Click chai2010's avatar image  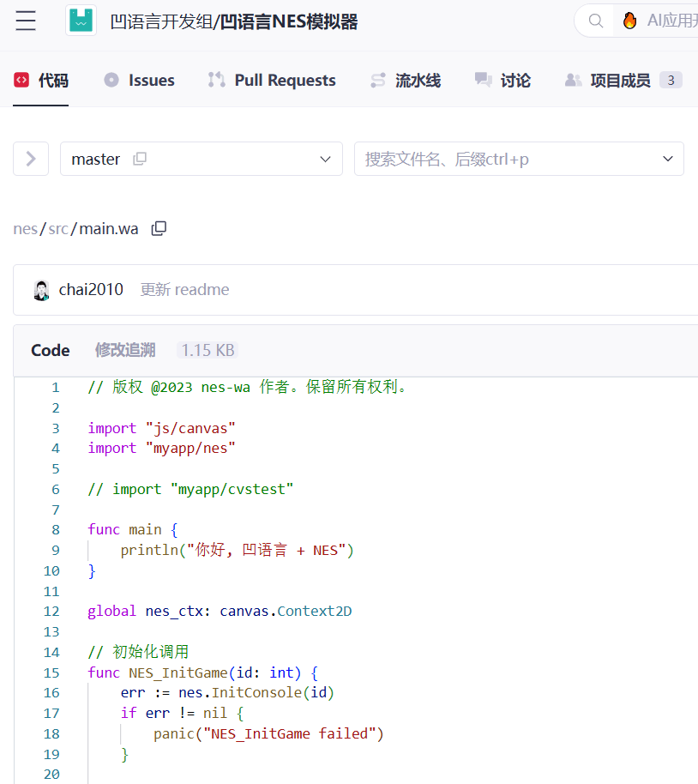click(x=41, y=290)
